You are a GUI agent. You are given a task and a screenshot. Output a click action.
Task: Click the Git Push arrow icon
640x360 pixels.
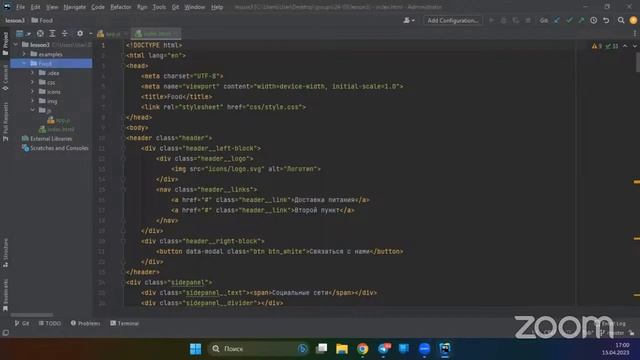tap(581, 20)
